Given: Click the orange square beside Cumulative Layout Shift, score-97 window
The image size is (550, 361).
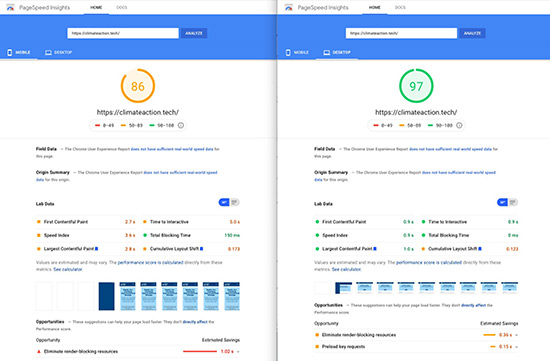Looking at the screenshot, I should (423, 249).
